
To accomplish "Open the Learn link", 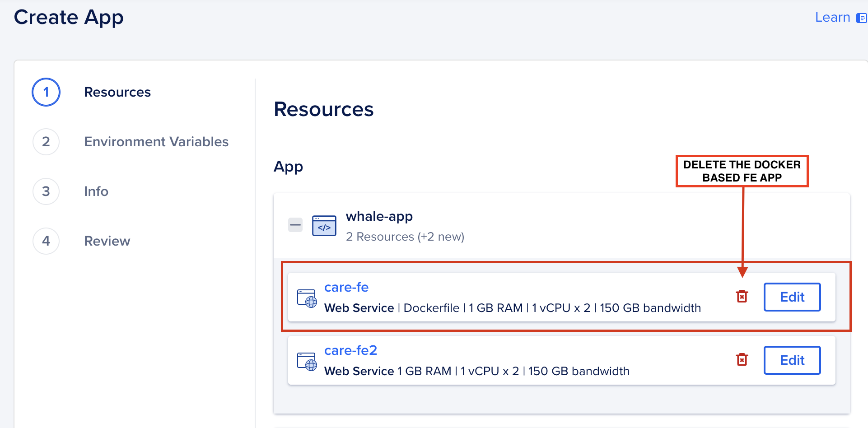I will [832, 17].
